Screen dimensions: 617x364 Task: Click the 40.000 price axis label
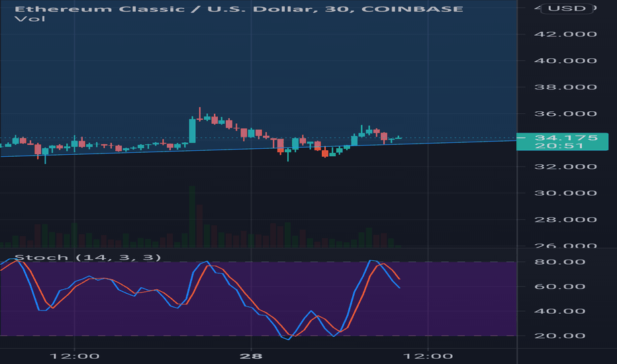pos(565,61)
